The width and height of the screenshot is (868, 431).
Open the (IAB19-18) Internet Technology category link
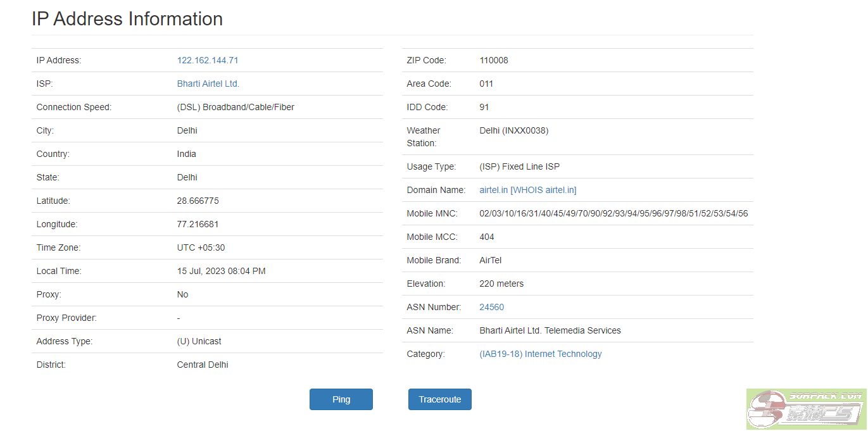point(541,354)
